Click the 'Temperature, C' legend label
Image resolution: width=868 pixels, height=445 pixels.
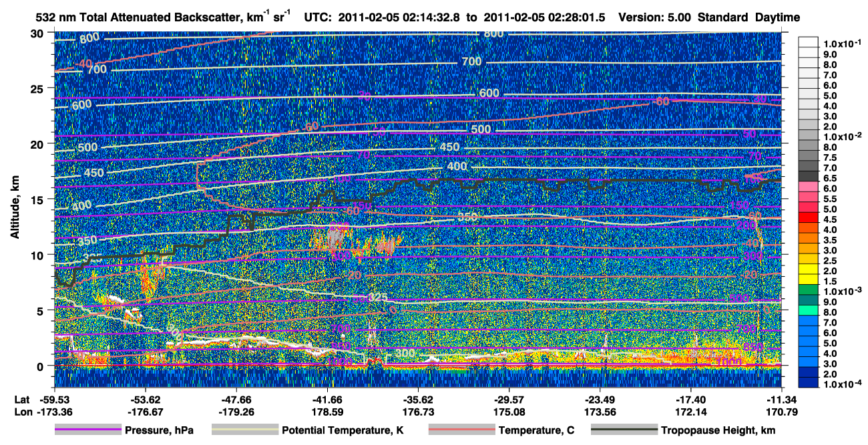click(x=535, y=431)
